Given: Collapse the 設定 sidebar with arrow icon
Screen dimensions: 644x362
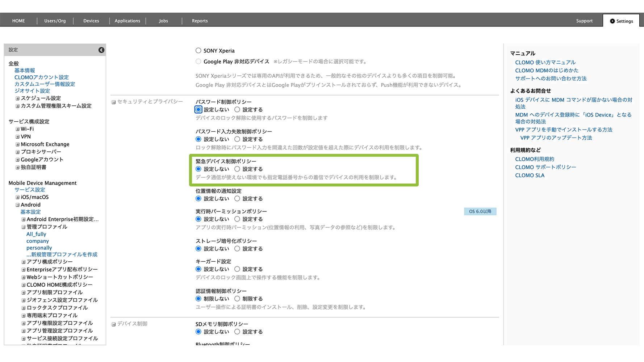Looking at the screenshot, I should click(x=101, y=50).
